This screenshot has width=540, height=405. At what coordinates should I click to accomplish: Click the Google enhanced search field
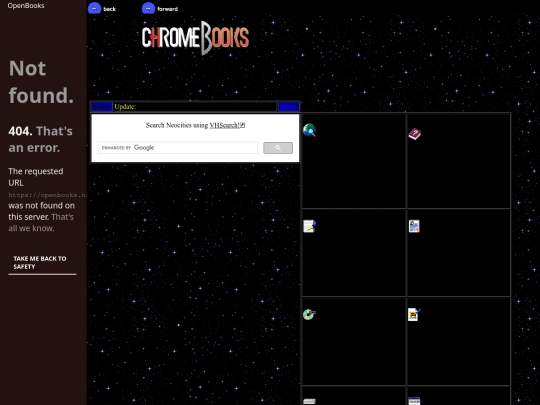(178, 148)
